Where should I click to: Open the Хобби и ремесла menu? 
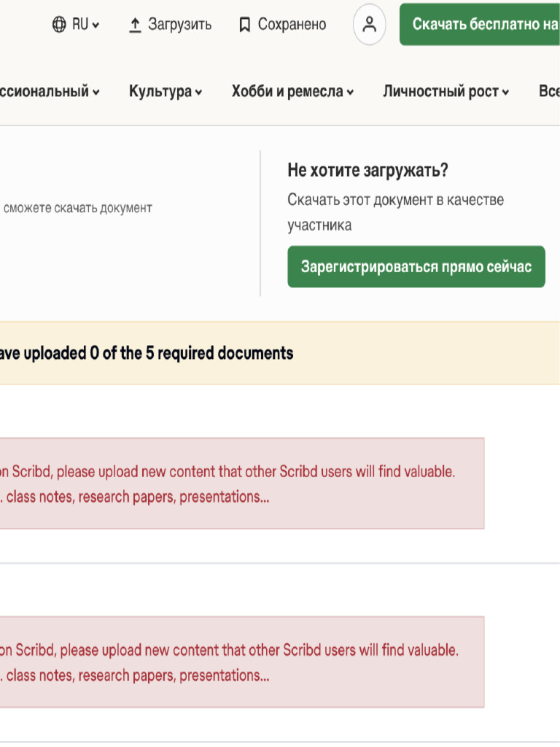tap(287, 91)
